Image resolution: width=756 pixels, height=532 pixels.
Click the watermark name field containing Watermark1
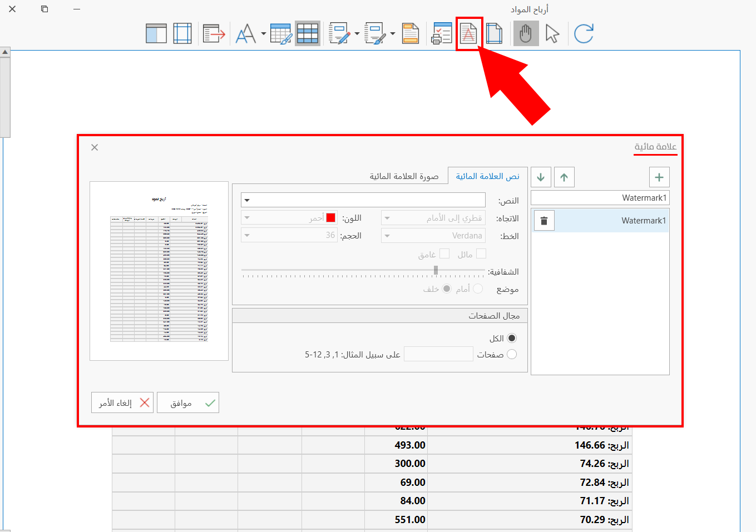(600, 198)
